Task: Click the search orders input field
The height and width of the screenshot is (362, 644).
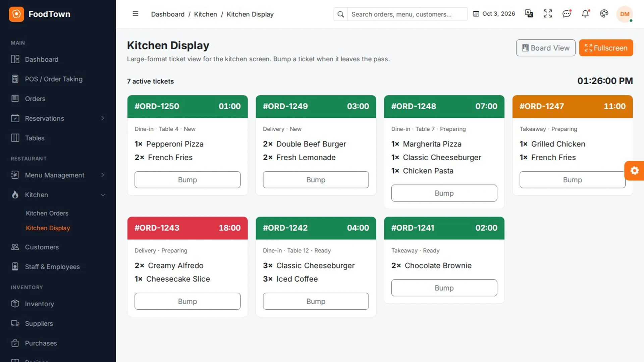Action: [407, 14]
